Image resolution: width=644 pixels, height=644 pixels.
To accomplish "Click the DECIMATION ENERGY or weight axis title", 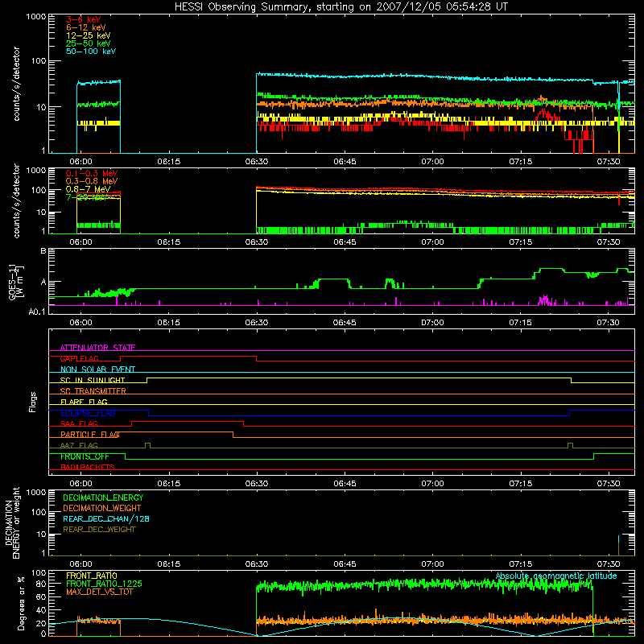I will 12,522.
